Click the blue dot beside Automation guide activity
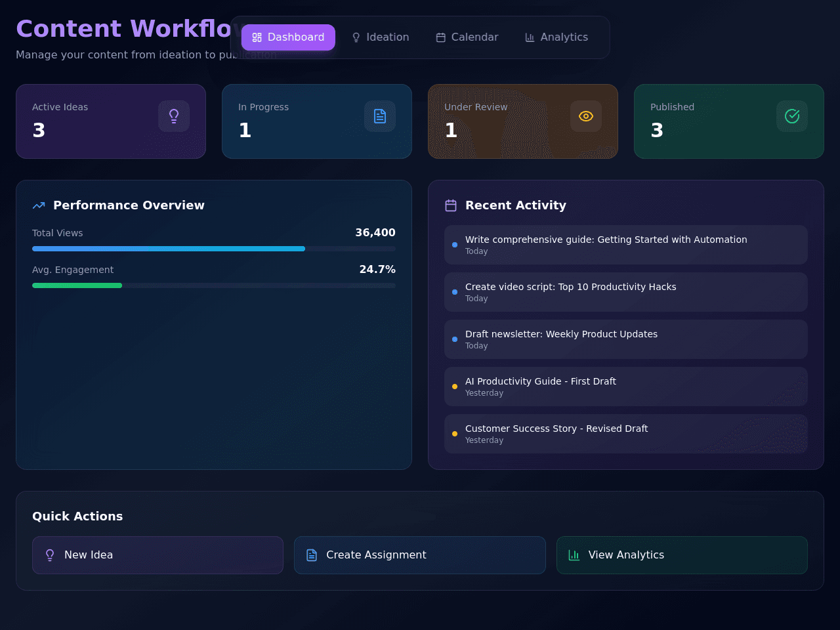840x630 pixels. (x=455, y=245)
